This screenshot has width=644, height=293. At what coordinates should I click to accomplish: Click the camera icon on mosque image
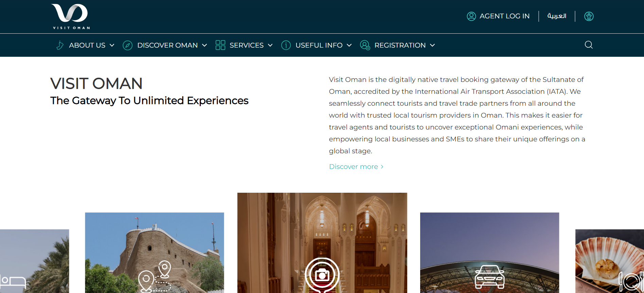coord(322,275)
